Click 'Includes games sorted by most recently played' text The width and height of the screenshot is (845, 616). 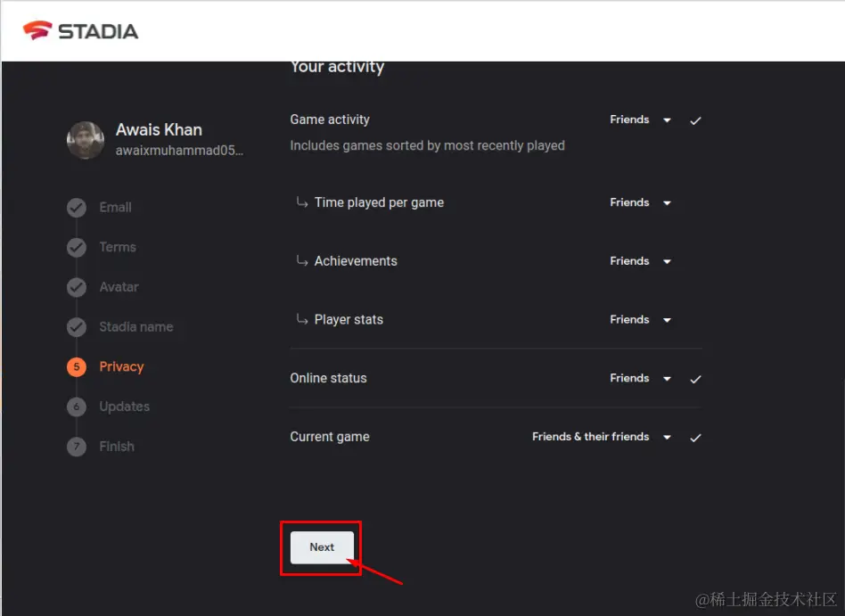click(427, 145)
